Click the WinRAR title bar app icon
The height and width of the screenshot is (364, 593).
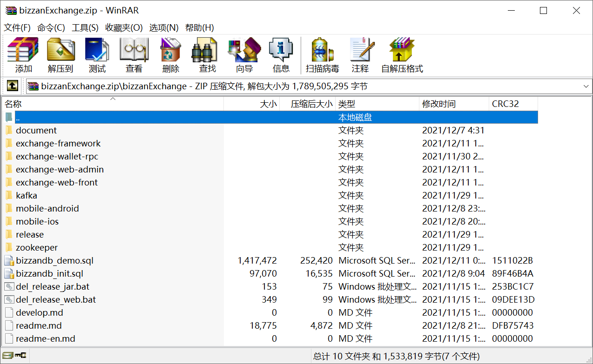point(11,11)
